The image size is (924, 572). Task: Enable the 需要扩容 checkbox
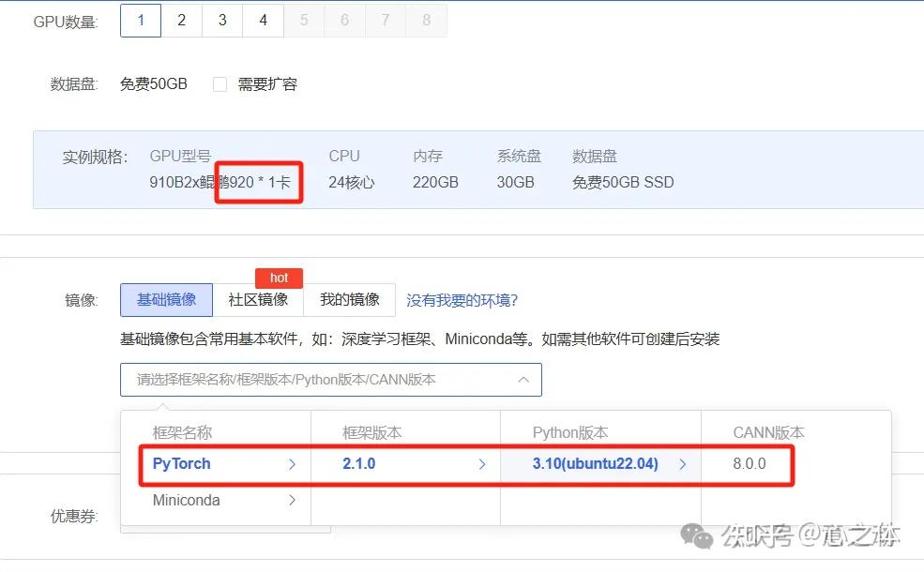220,83
